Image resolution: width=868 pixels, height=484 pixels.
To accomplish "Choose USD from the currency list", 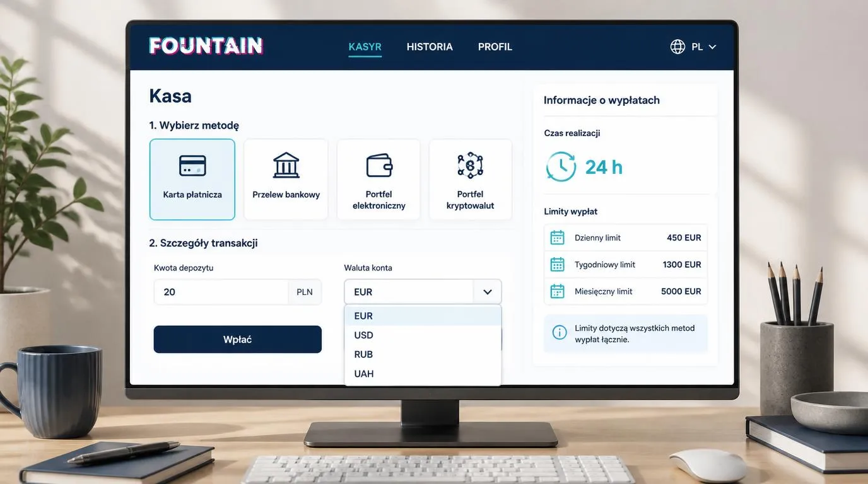I will point(423,335).
